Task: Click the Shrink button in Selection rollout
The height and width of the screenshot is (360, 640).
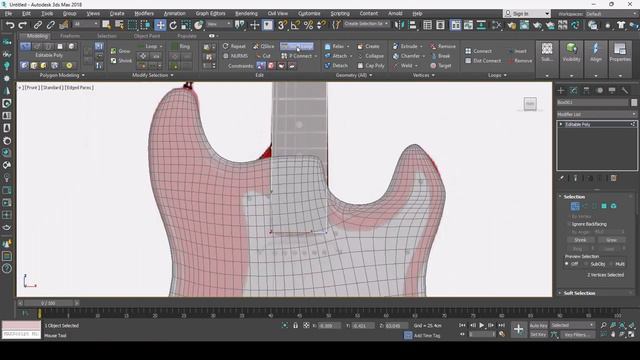Action: coord(580,240)
